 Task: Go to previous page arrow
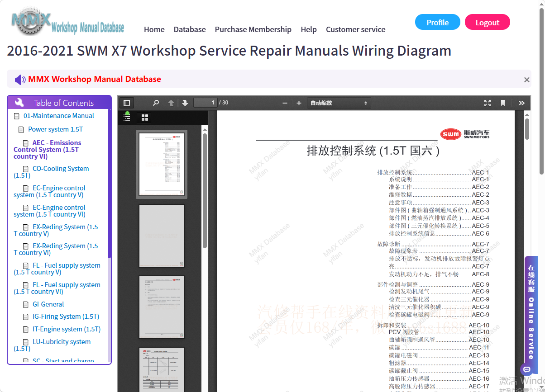171,103
